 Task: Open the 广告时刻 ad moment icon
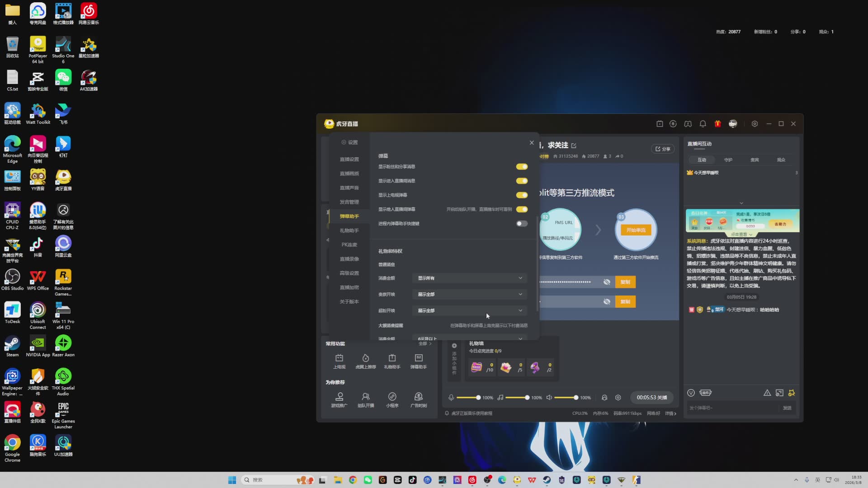(419, 397)
